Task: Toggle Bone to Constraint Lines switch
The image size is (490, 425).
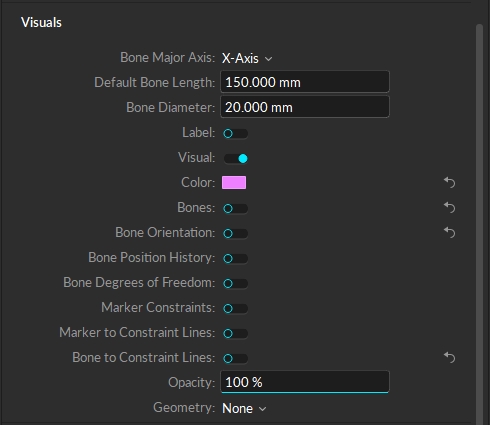Action: (x=235, y=358)
